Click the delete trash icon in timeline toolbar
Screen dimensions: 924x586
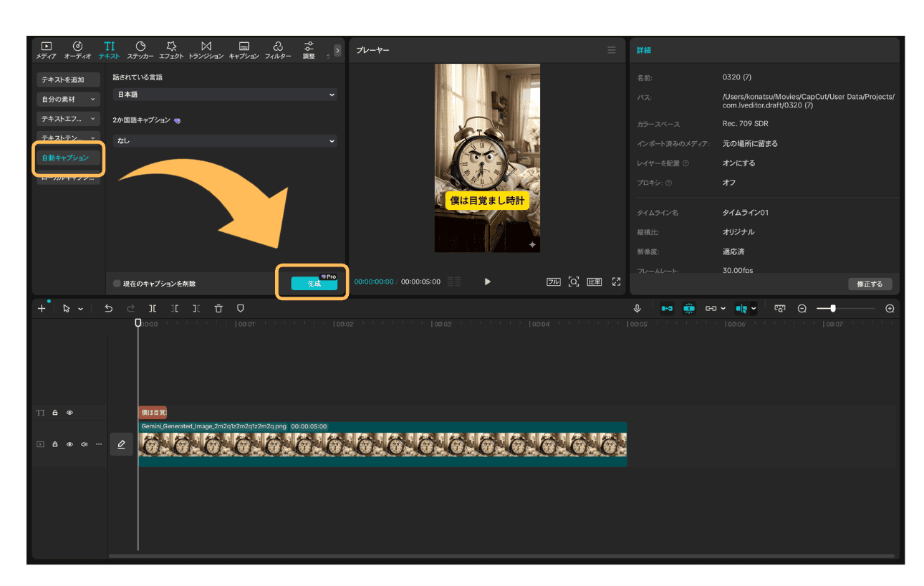(x=218, y=308)
